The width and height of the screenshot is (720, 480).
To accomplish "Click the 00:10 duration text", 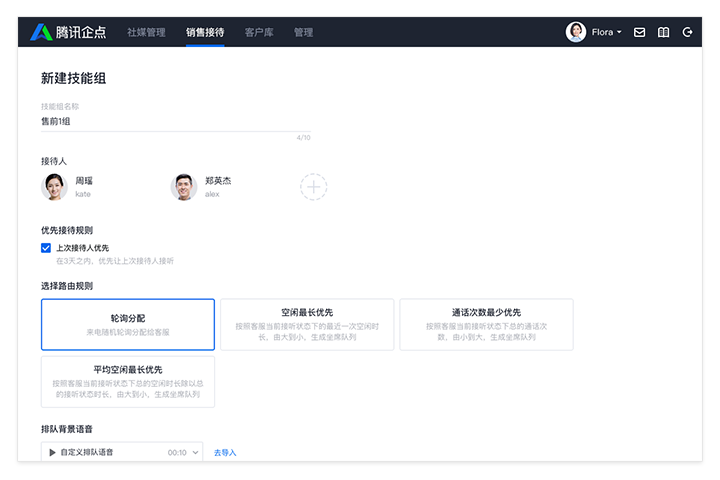I will 177,453.
